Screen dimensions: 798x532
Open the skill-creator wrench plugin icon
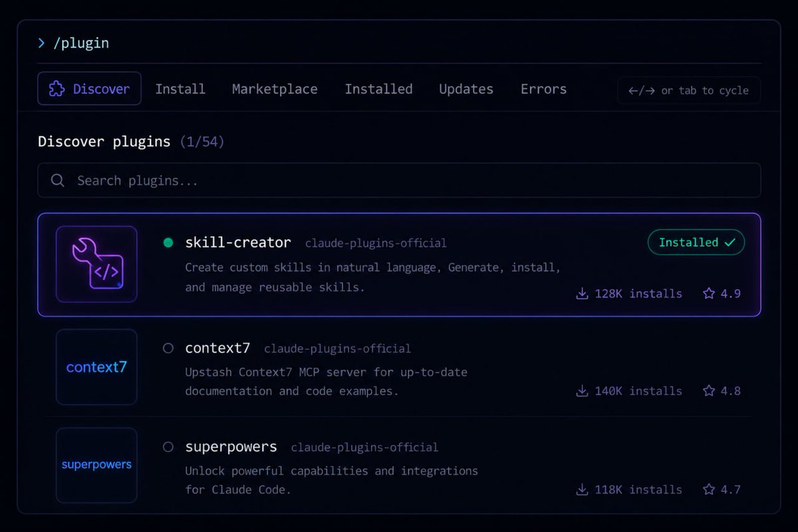(96, 264)
